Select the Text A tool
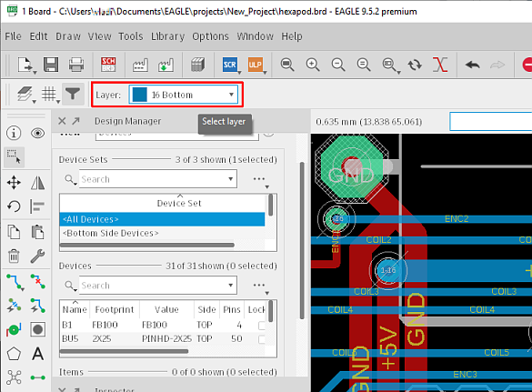Screen dimensions: 532x392 click(x=37, y=354)
